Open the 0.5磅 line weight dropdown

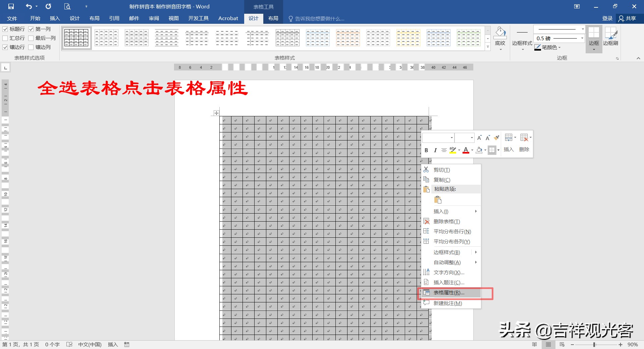(582, 38)
